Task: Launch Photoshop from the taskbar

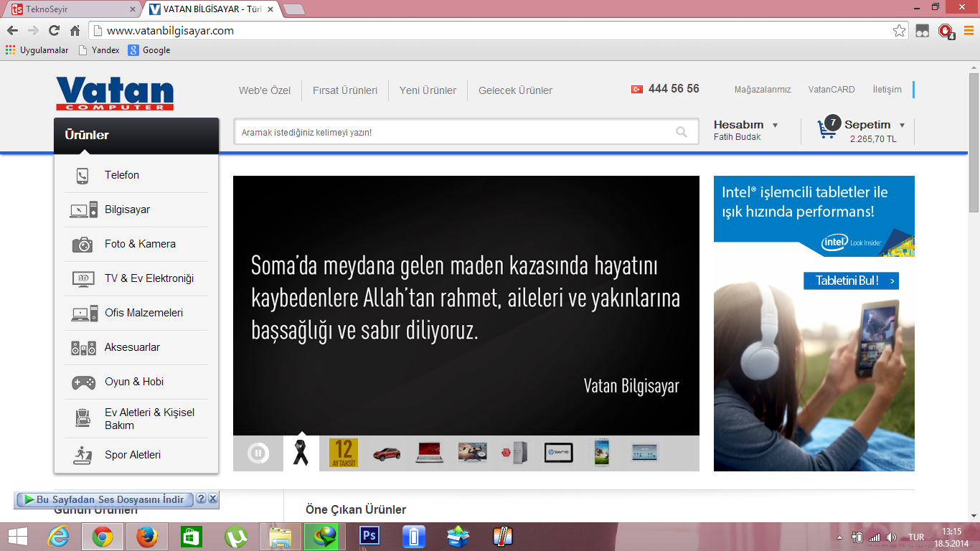Action: [x=369, y=536]
